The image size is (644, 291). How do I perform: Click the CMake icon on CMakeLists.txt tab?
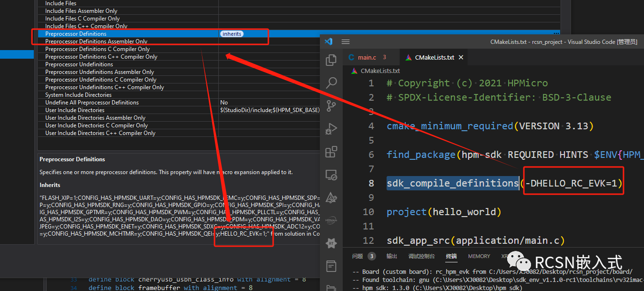click(x=408, y=57)
